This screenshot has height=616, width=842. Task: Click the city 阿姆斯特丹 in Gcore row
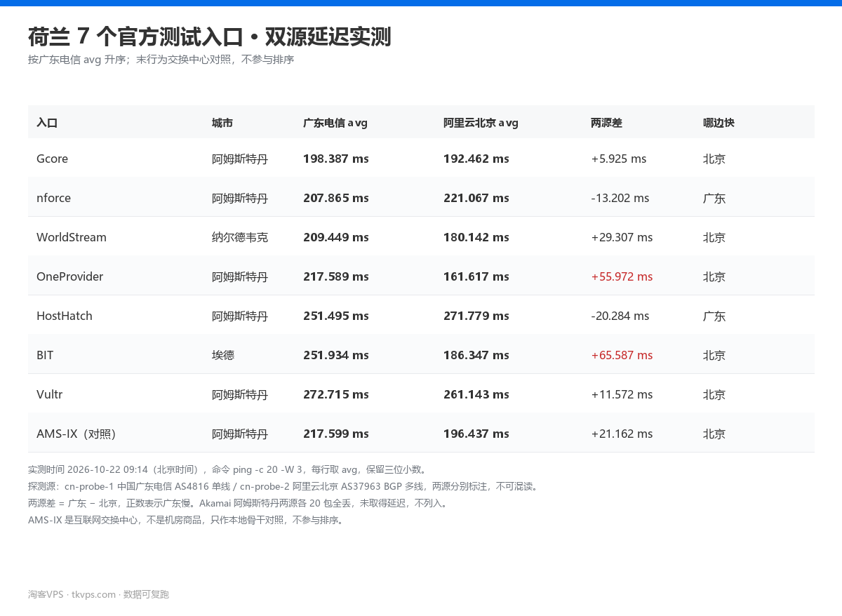[240, 159]
